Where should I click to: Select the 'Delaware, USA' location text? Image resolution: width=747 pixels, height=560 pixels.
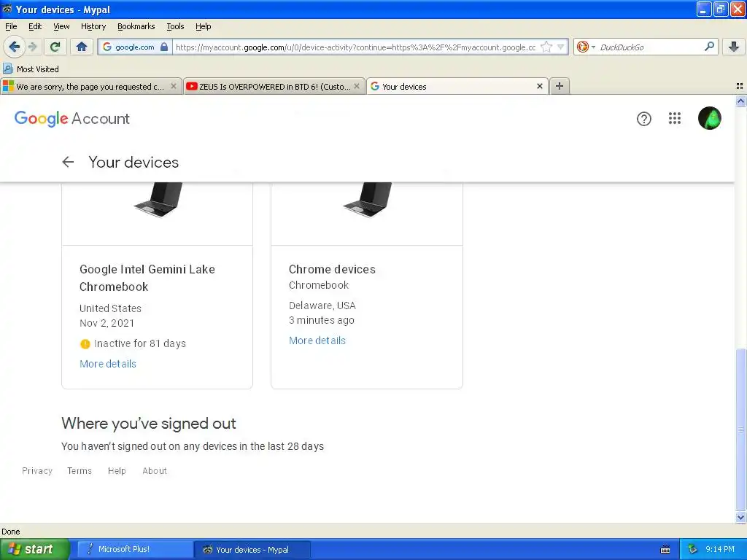tap(322, 306)
